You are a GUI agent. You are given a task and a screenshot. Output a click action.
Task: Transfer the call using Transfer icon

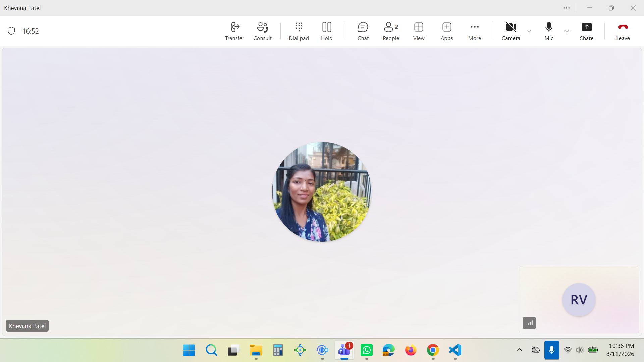pos(234,31)
